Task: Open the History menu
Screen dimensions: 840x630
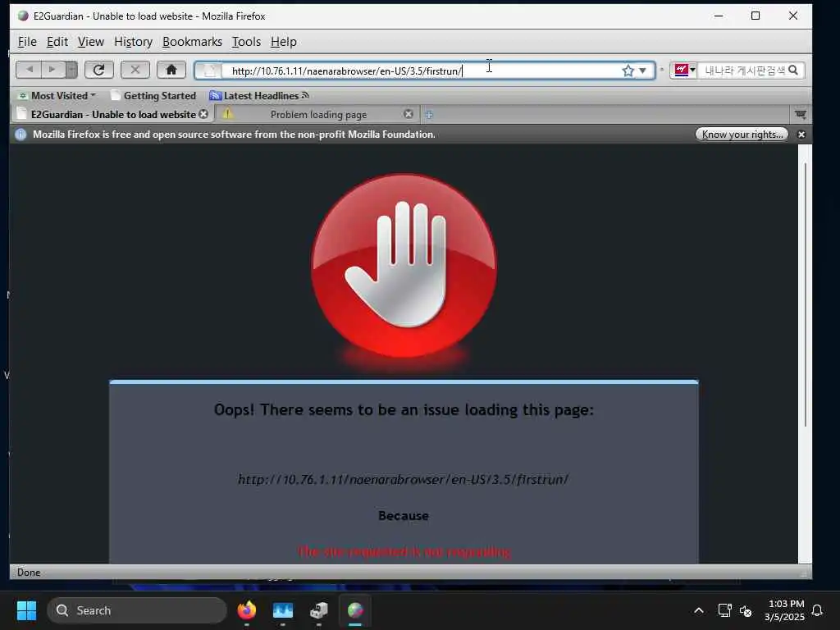Action: [133, 42]
